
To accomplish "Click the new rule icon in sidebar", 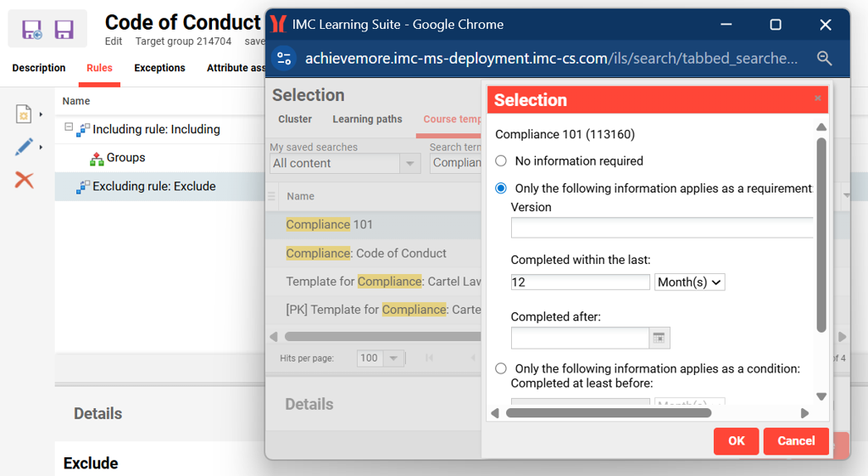I will pyautogui.click(x=24, y=114).
